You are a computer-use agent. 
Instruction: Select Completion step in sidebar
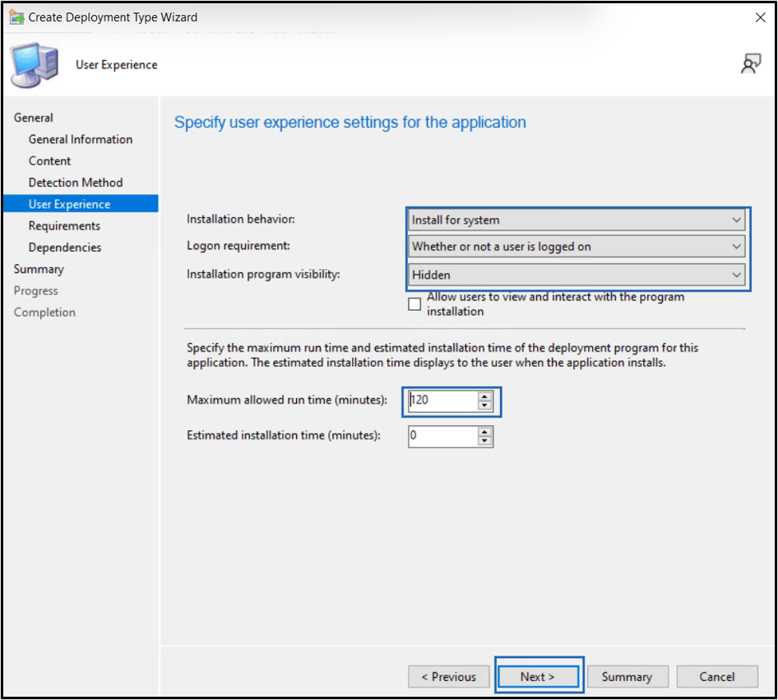coord(44,312)
